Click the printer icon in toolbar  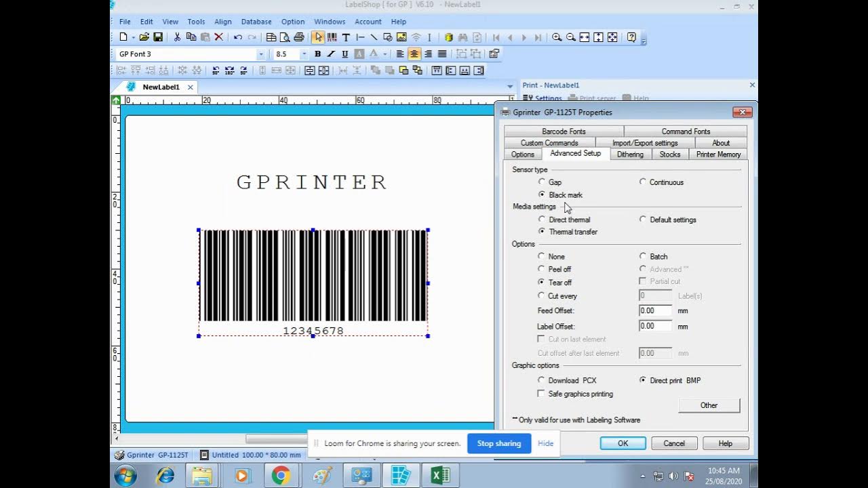pos(298,37)
